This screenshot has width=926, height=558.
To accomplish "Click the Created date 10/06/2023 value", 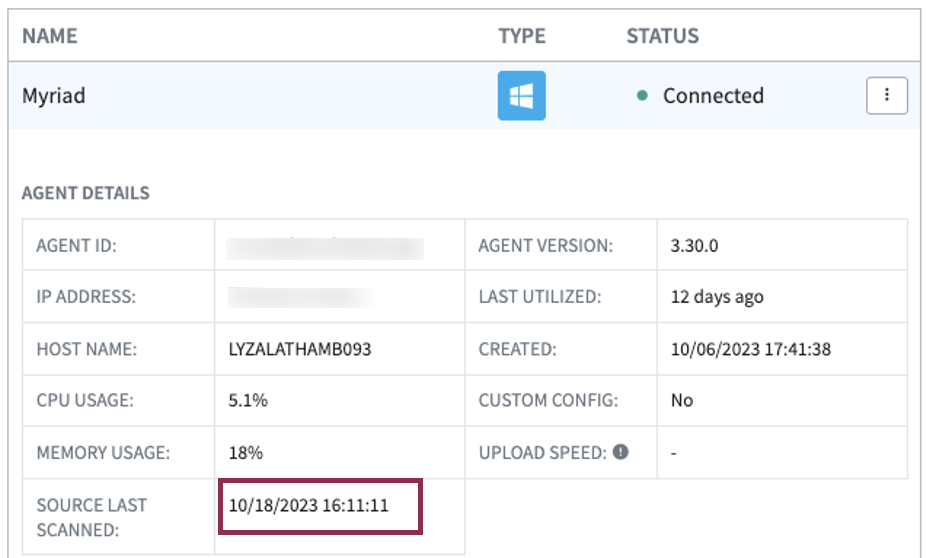I will click(x=750, y=350).
